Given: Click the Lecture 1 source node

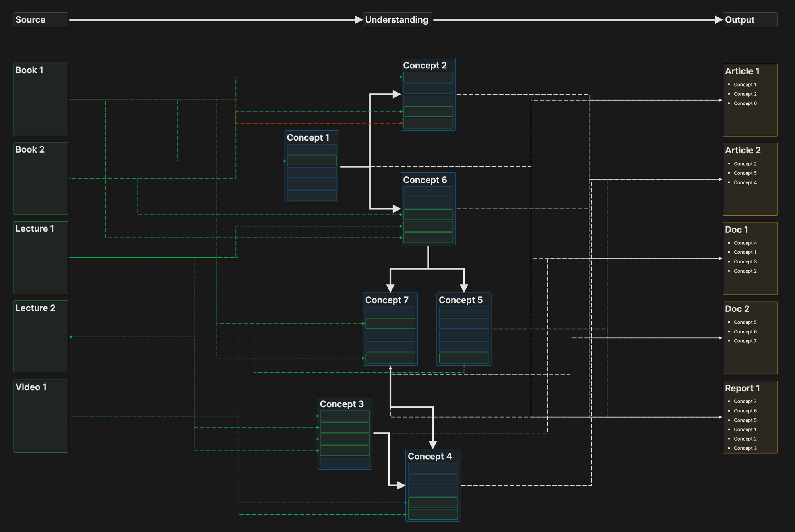Looking at the screenshot, I should pyautogui.click(x=41, y=257).
